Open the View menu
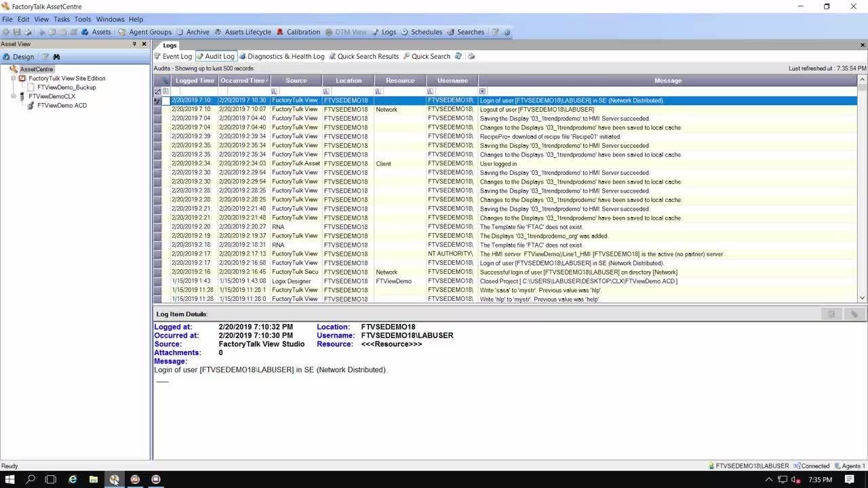 [x=41, y=19]
